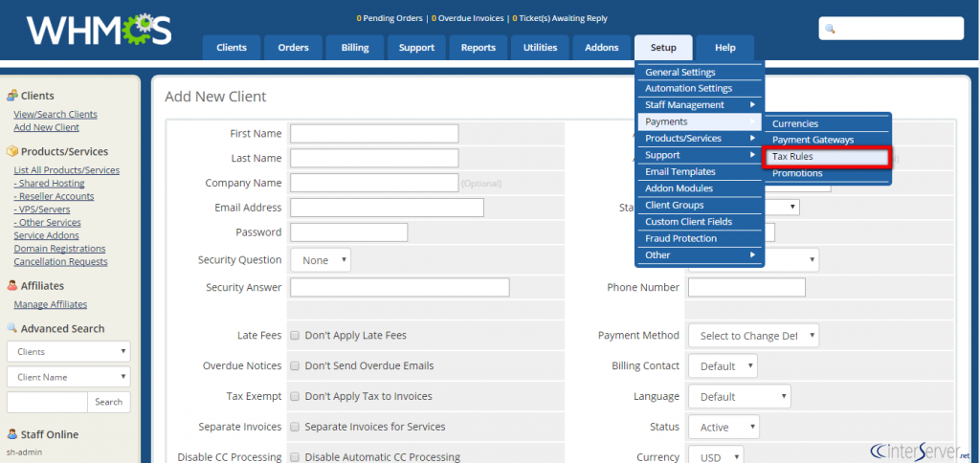Viewport: 980px width, 463px height.
Task: Open Cancellation Requests link
Action: [60, 262]
